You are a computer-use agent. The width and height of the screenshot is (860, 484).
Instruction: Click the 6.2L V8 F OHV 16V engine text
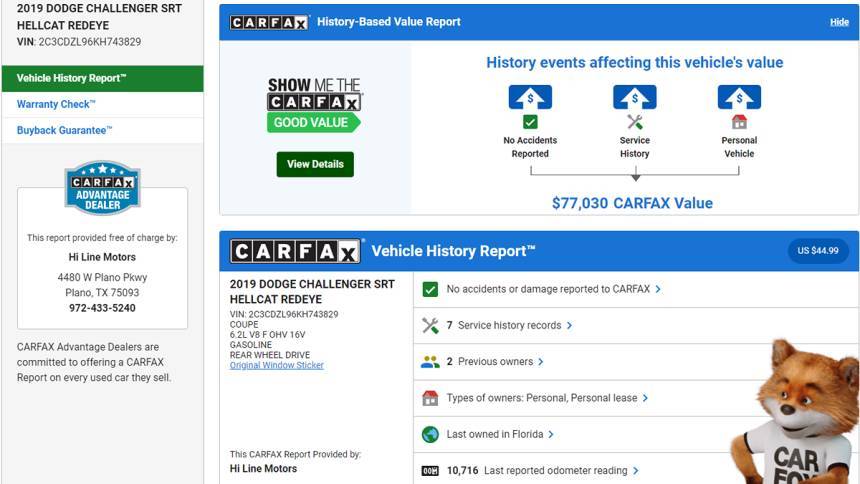[x=267, y=334]
